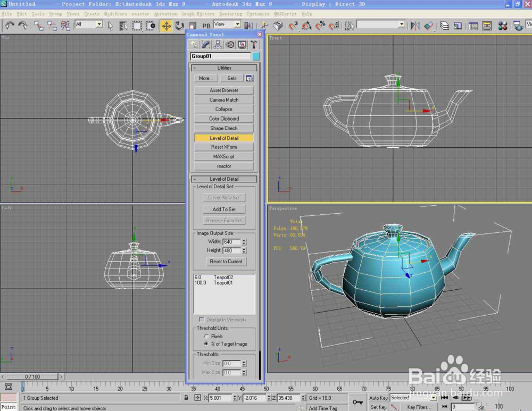
Task: Click the Height 480 input field
Action: pos(232,250)
